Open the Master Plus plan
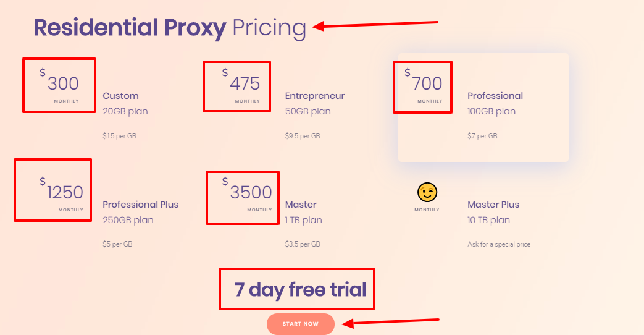This screenshot has width=644, height=335. click(493, 205)
